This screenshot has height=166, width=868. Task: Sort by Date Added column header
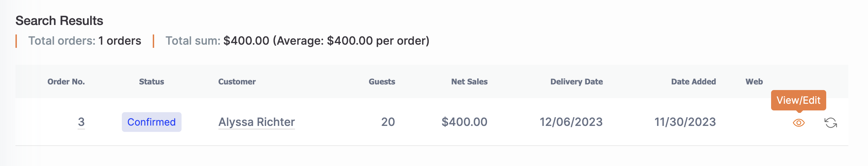(693, 82)
